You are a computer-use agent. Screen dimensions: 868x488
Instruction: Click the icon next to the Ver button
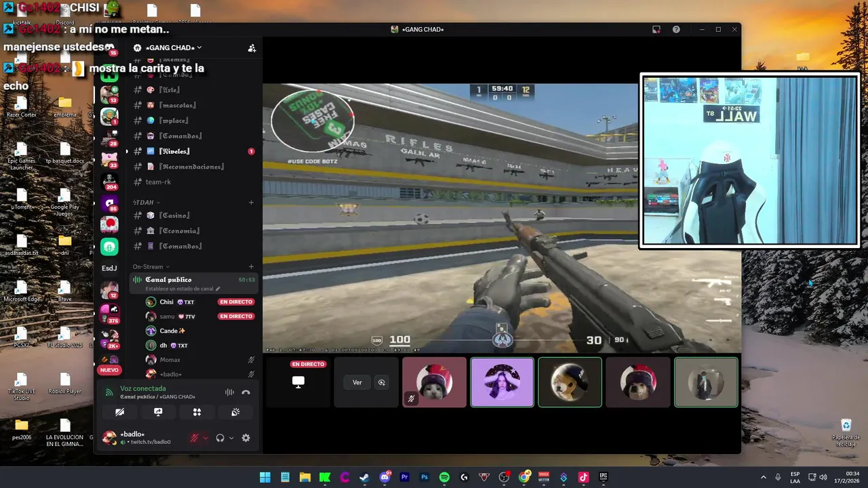[381, 382]
